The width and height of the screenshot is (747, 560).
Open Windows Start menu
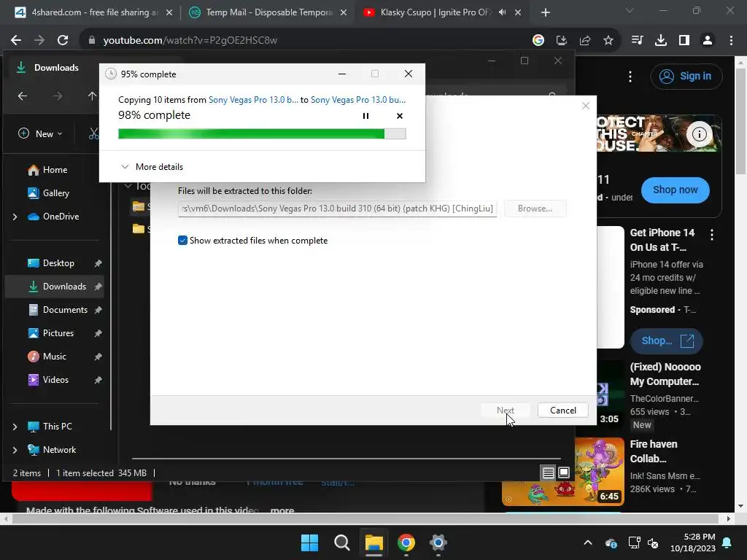click(x=309, y=542)
